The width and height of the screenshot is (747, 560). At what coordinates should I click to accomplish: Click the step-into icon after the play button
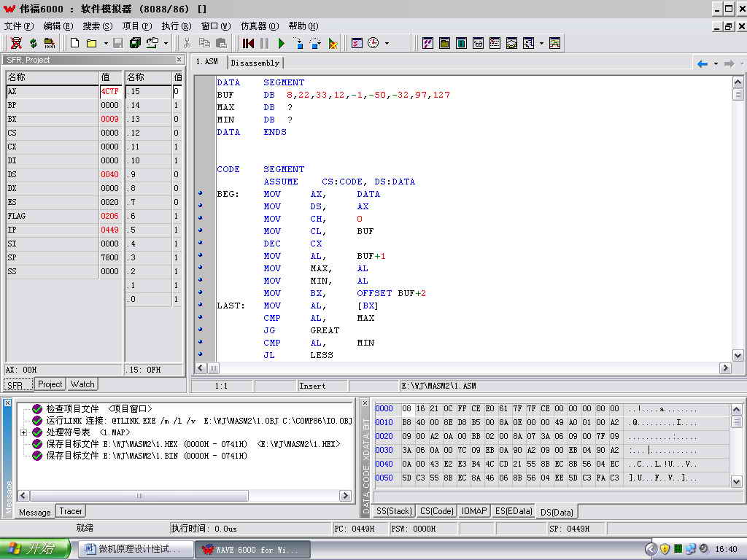tap(298, 43)
